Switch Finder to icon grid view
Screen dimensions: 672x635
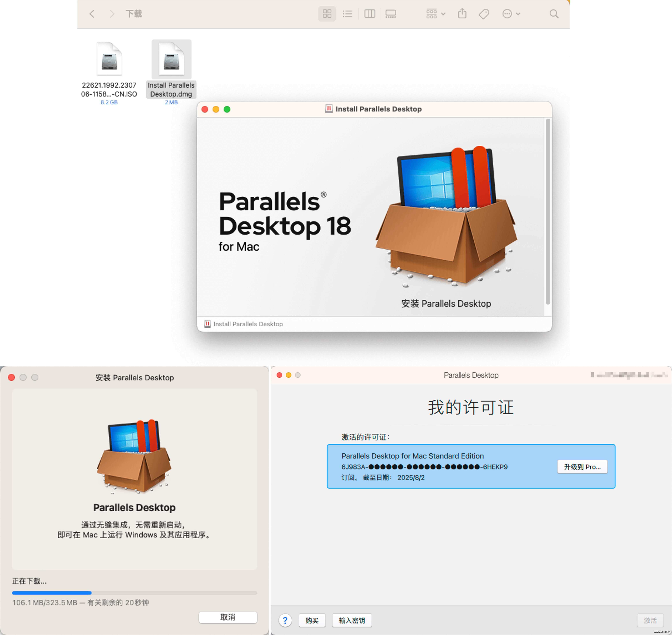click(x=327, y=14)
